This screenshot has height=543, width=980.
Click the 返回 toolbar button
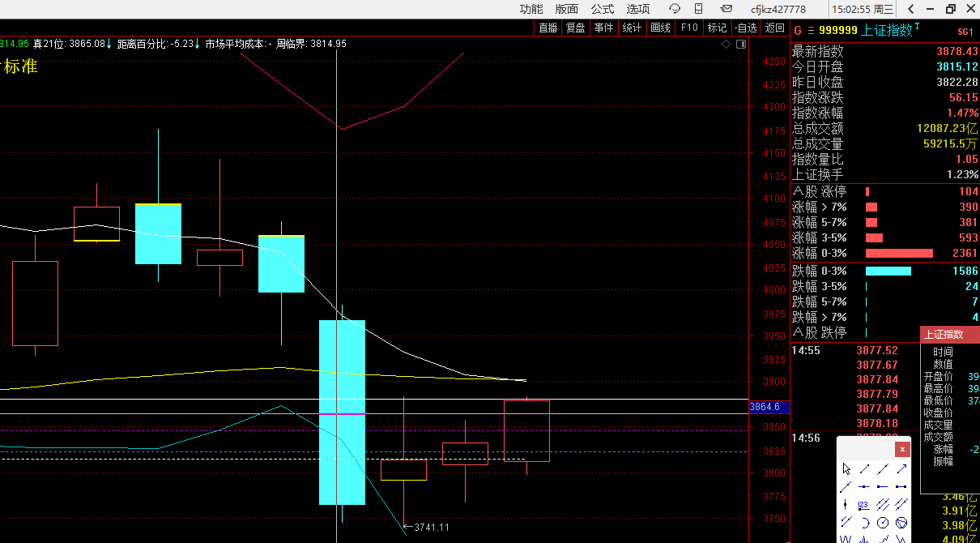point(775,28)
